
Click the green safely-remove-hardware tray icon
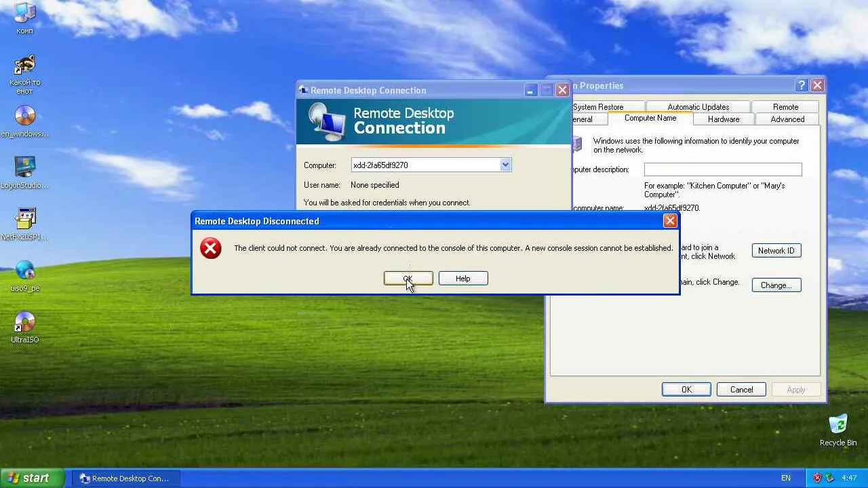pyautogui.click(x=831, y=478)
